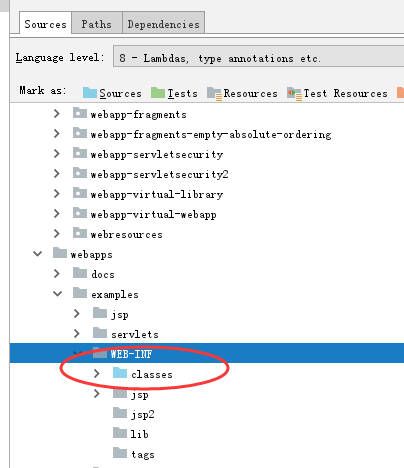Click the folder icon of servlets

coord(100,333)
